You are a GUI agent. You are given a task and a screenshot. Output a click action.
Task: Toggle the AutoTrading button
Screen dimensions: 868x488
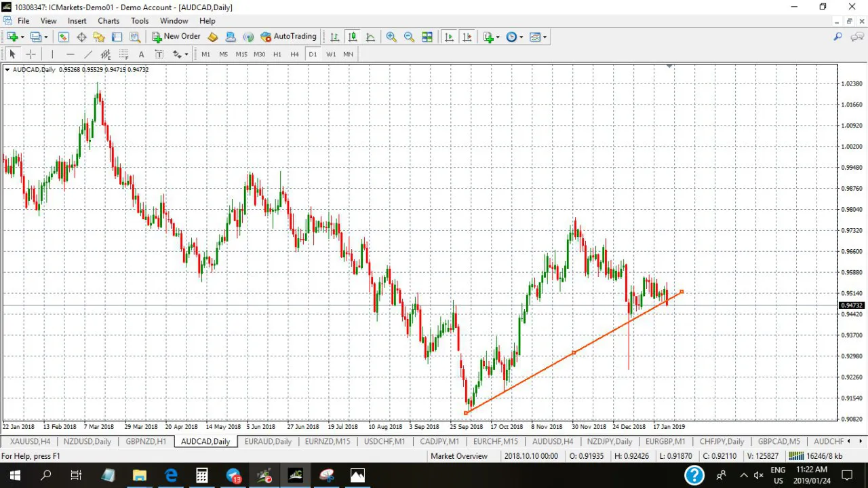(x=288, y=37)
